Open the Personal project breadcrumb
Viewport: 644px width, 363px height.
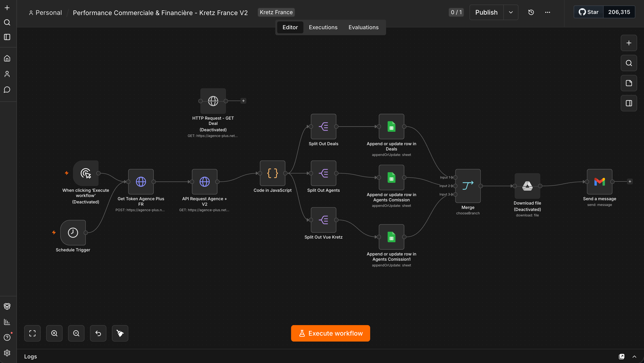(45, 13)
